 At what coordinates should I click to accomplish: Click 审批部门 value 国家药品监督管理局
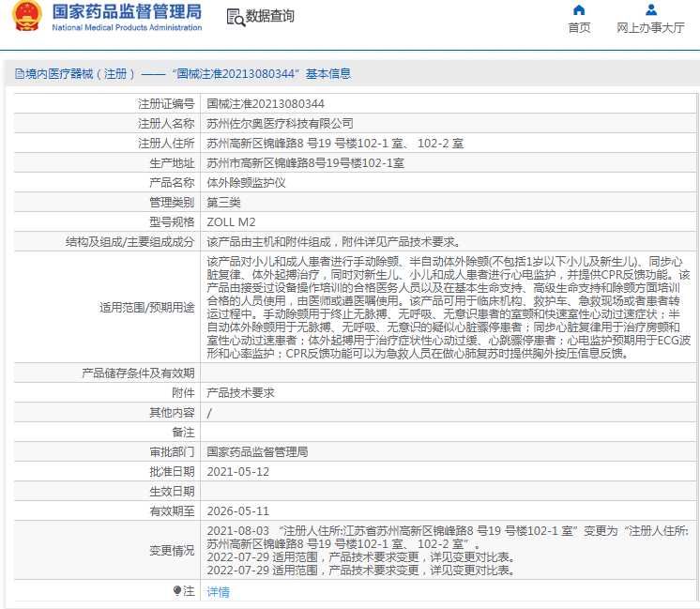pyautogui.click(x=257, y=452)
